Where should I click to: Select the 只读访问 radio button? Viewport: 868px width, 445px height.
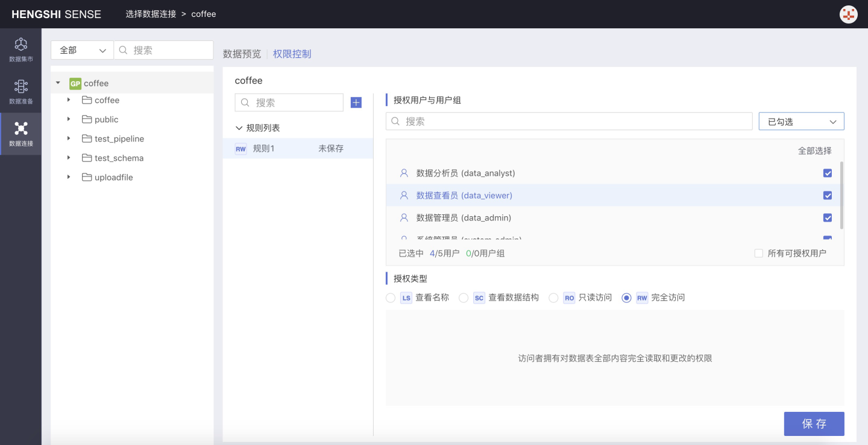pyautogui.click(x=553, y=298)
